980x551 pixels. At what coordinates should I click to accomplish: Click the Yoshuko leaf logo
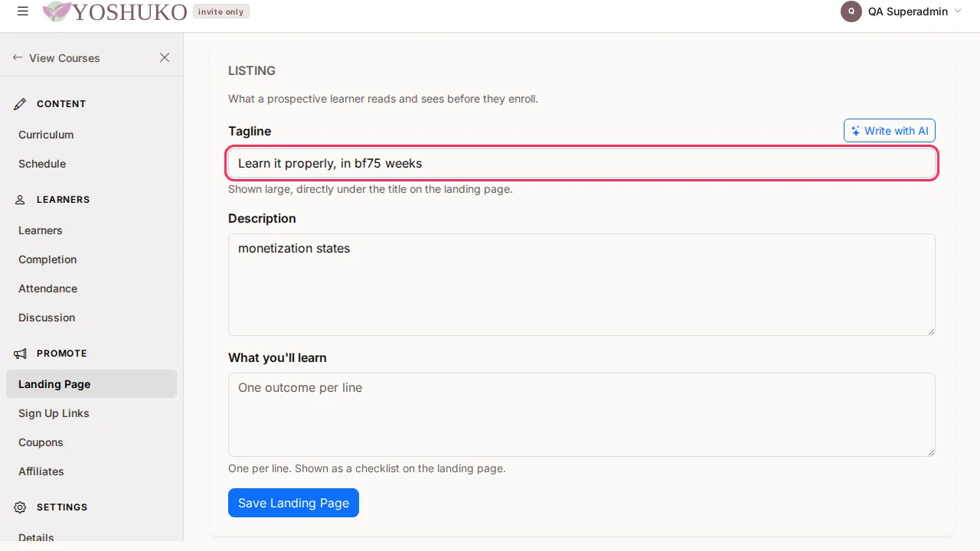(57, 11)
